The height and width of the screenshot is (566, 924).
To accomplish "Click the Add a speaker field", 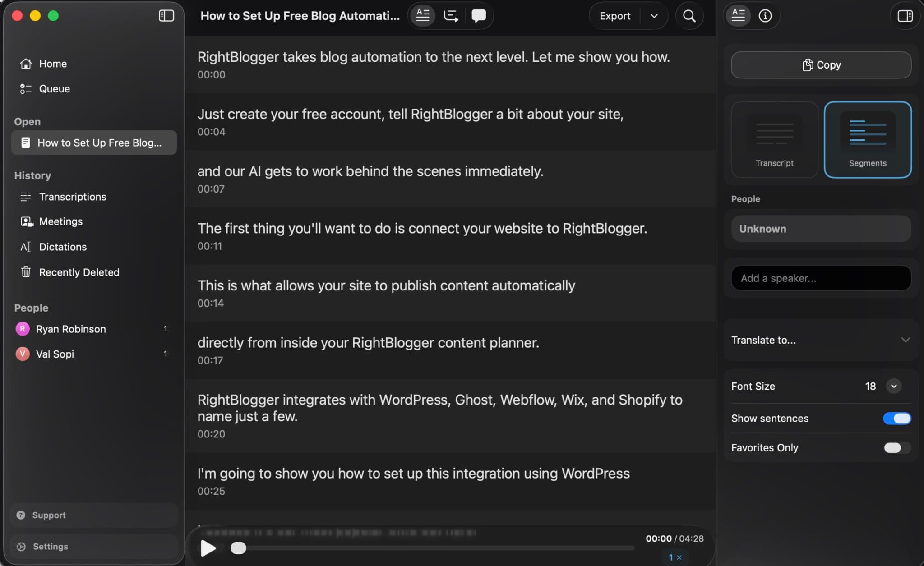I will (820, 278).
